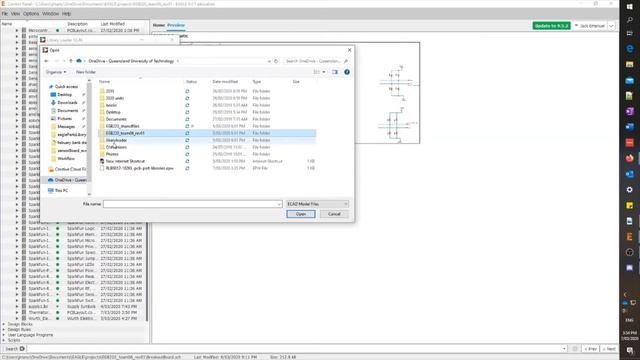
Task: Toggle in-use dot for Wurth Elektronik library
Action: [x=58, y=318]
